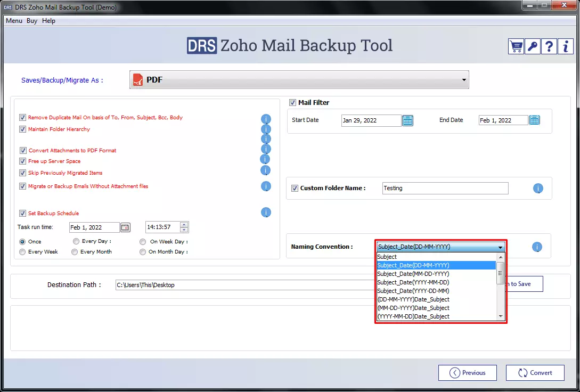Click the End Date Feb 1, 2022 field

(503, 120)
